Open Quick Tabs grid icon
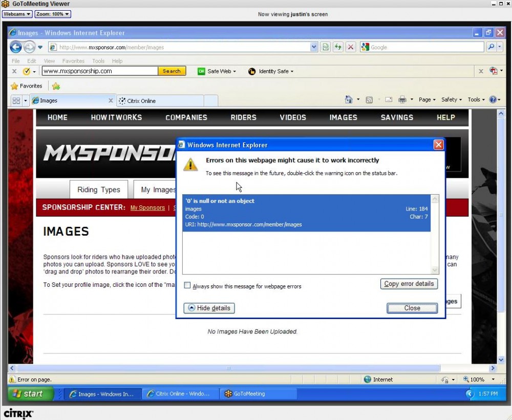 click(x=16, y=100)
